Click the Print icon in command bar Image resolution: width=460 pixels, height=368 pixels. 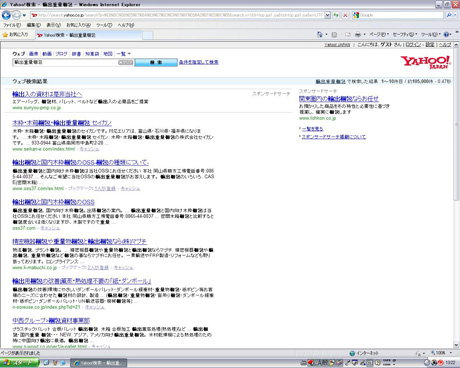[x=358, y=34]
